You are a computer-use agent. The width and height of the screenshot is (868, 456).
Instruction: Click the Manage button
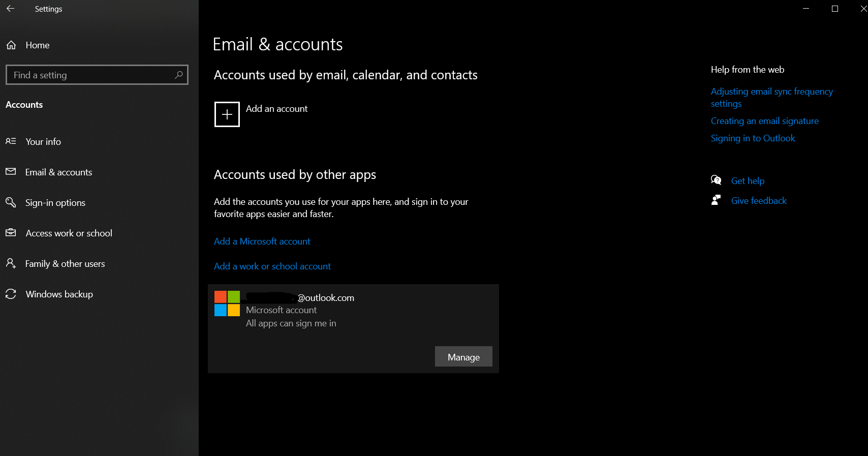pyautogui.click(x=463, y=357)
